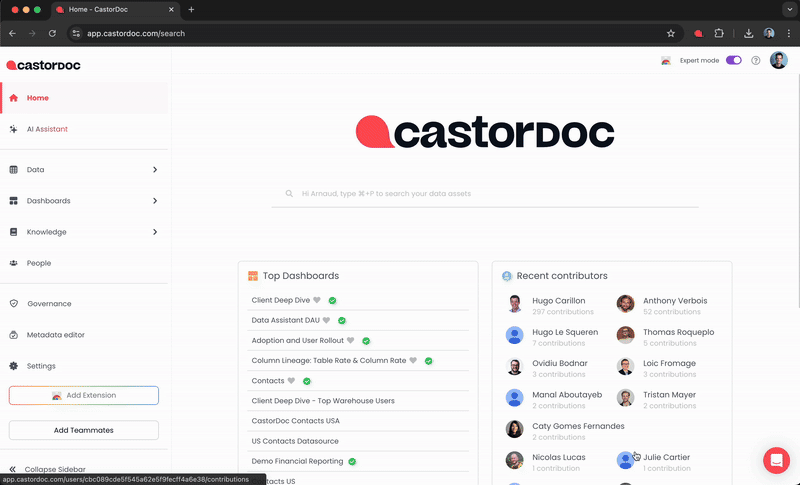Open Thomas Roqueplo's avatar
This screenshot has width=800, height=485.
(626, 335)
